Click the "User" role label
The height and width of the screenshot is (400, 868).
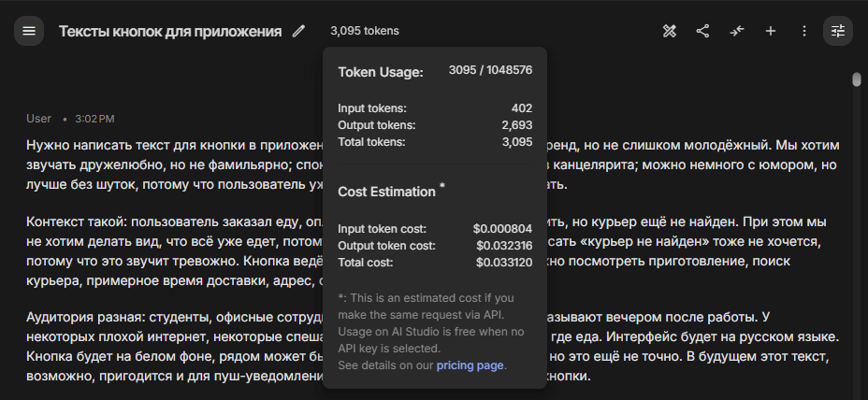(x=38, y=119)
